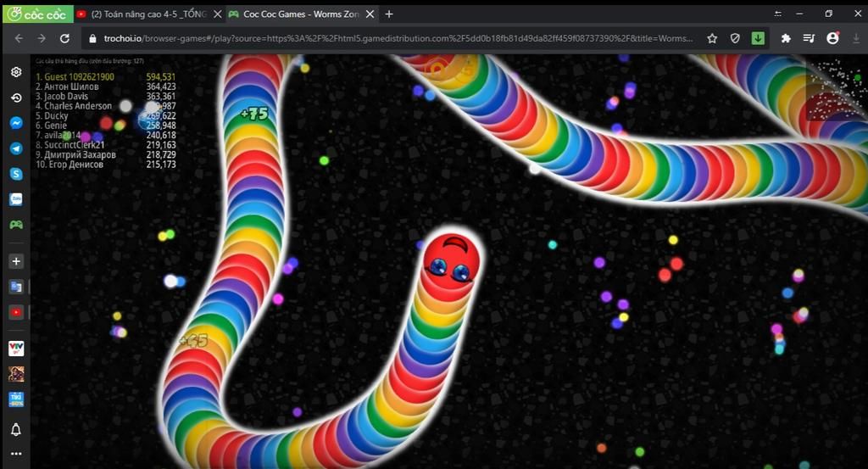The image size is (868, 469).
Task: Add a new sidebar shortcut with plus
Action: [16, 261]
